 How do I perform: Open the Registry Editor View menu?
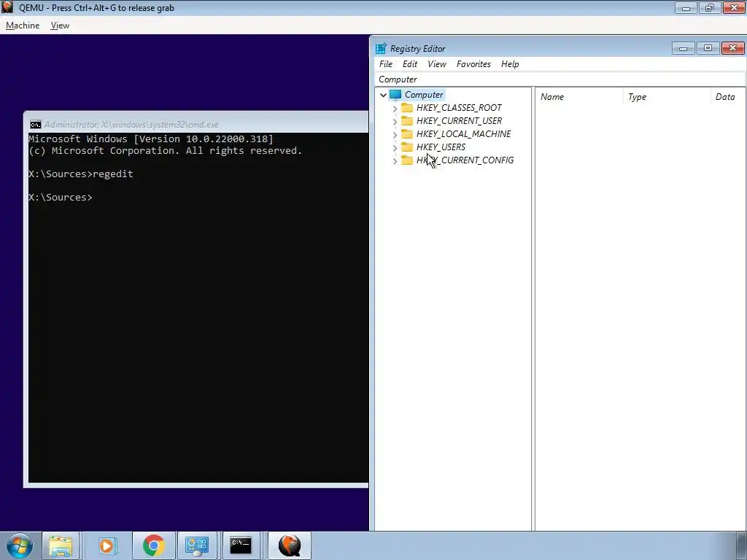pos(437,64)
